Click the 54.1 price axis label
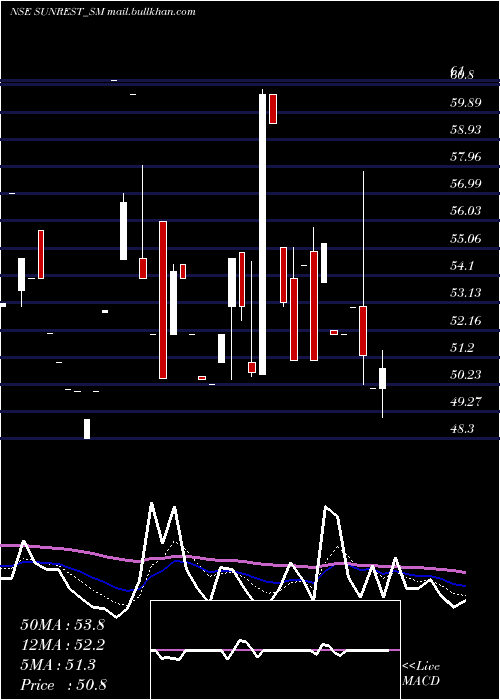Viewport: 500px width, 700px height. coord(462,266)
